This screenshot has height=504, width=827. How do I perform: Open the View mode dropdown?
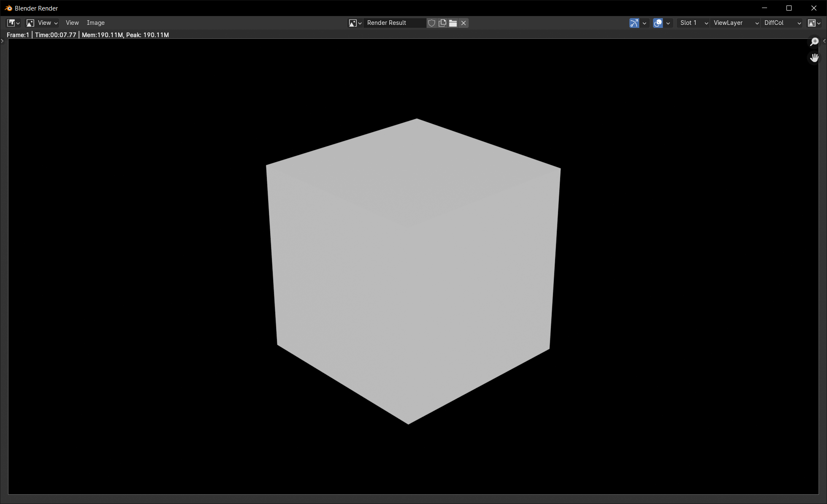click(42, 23)
